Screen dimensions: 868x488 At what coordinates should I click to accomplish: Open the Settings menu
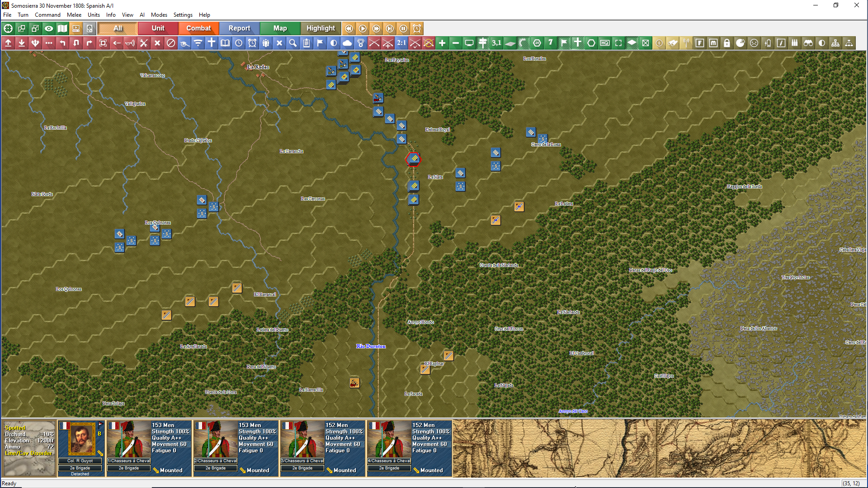point(183,15)
